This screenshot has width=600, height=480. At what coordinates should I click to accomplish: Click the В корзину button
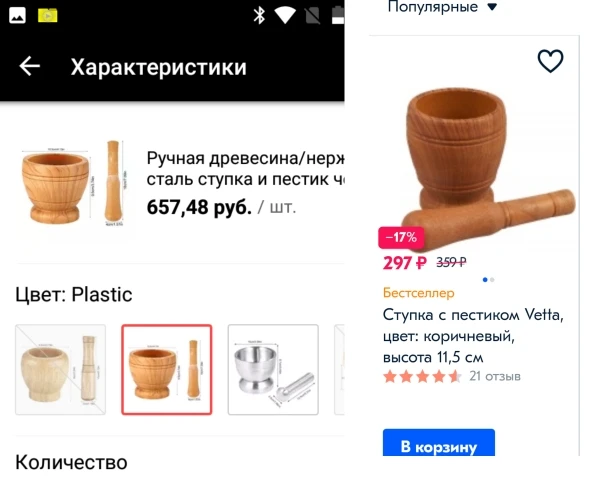pos(439,443)
